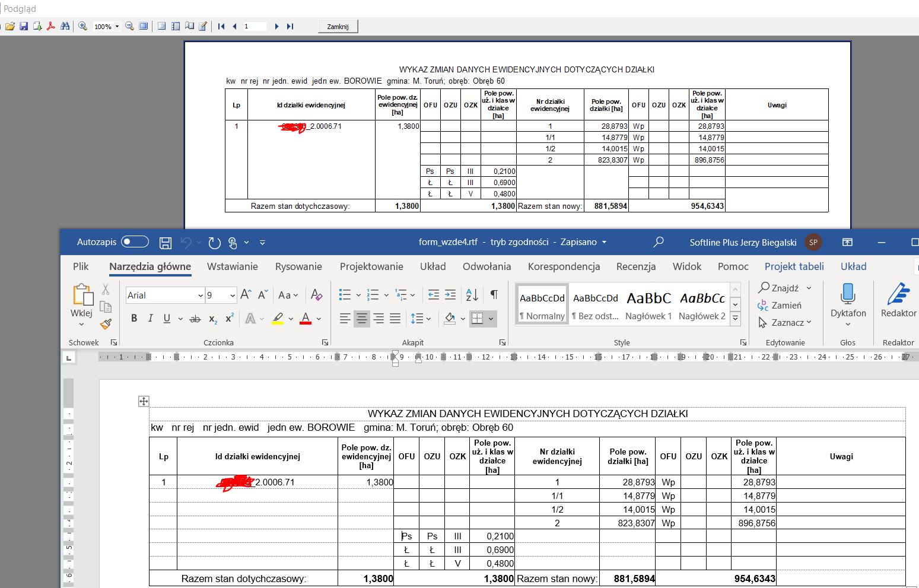Switch to the Wstawianie tab
Viewport: 919px width, 588px height.
[233, 266]
